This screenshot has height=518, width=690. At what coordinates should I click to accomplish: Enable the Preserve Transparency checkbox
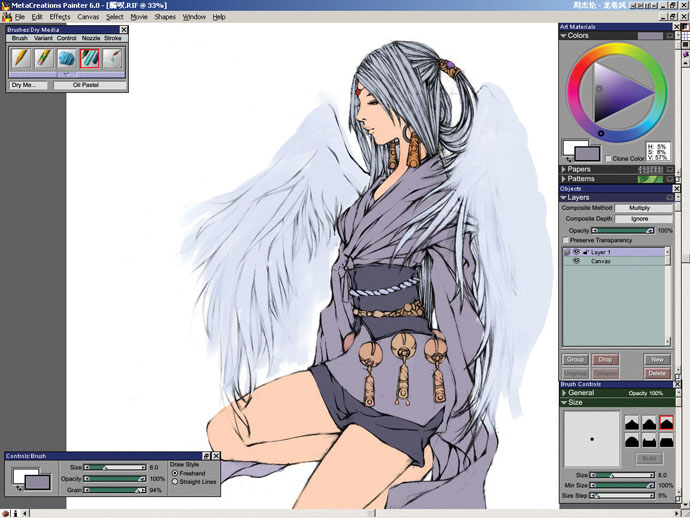pos(565,240)
